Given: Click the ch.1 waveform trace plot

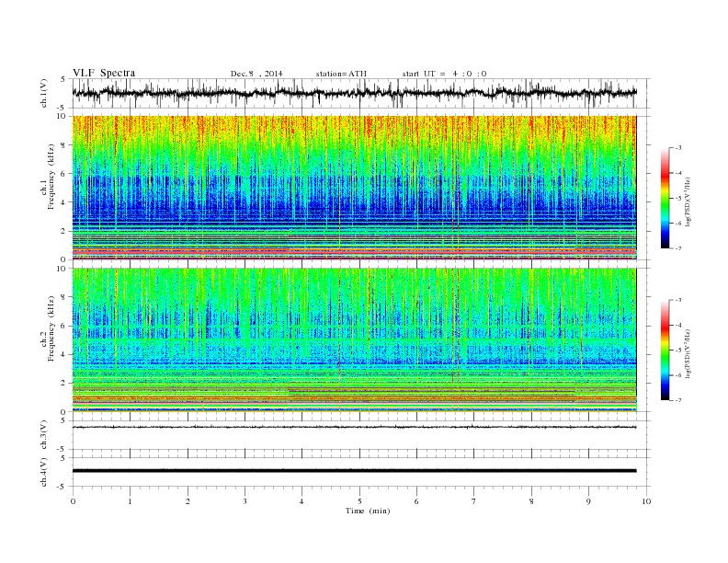Looking at the screenshot, I should (x=354, y=93).
